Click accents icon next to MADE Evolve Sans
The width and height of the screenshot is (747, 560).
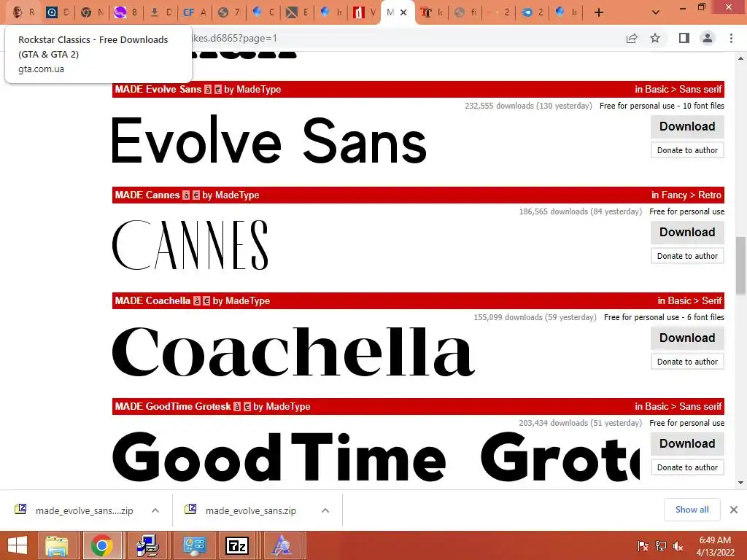pyautogui.click(x=208, y=89)
